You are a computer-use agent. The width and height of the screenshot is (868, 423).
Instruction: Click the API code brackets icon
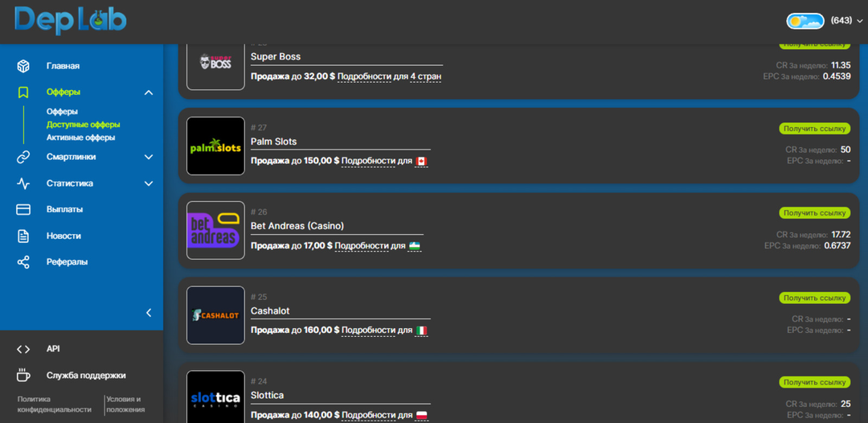23,349
